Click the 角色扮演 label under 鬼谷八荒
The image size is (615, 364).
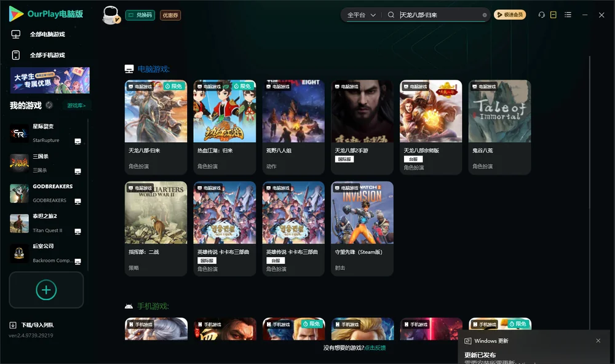(x=482, y=166)
